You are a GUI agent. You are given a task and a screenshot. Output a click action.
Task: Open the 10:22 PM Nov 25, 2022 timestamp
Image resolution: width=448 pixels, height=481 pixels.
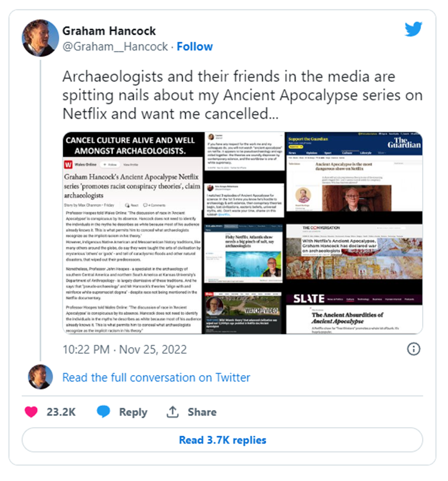pyautogui.click(x=124, y=349)
